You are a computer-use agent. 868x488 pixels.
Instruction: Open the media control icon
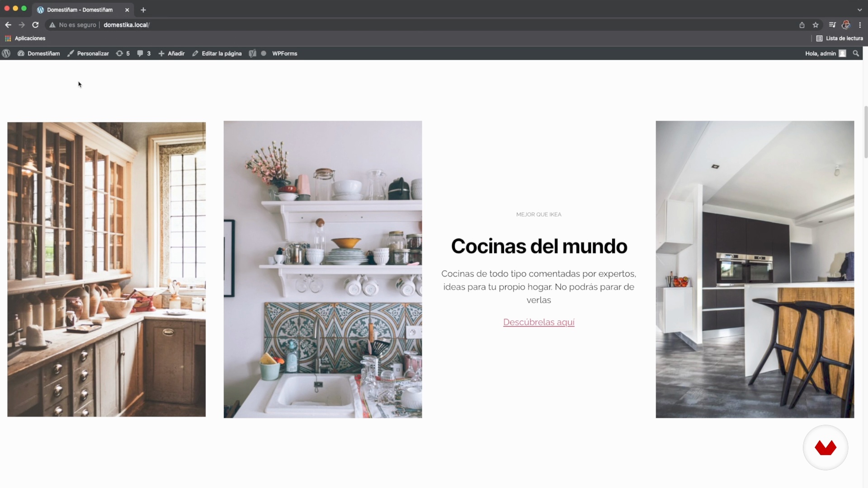click(x=832, y=25)
